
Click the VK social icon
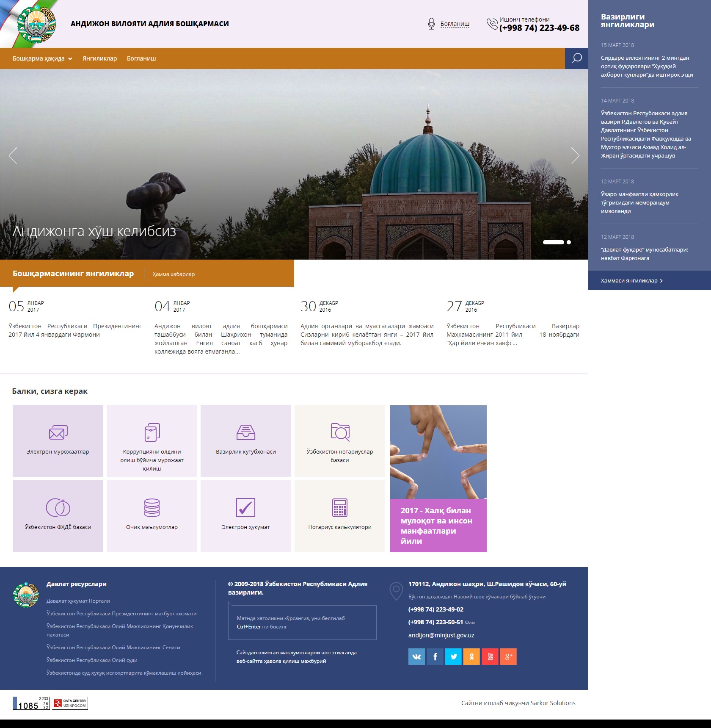[x=416, y=656]
